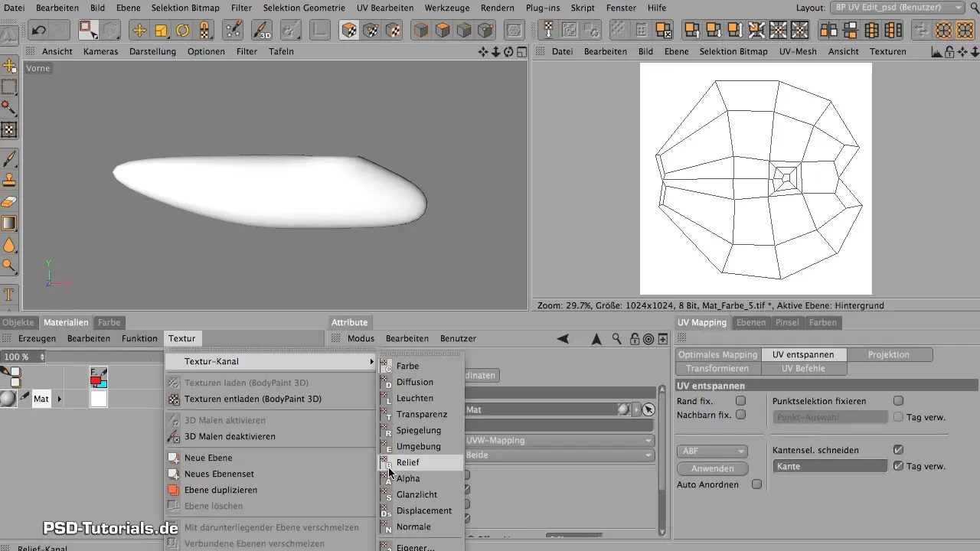Screen dimensions: 980x551
Task: Pick the orange drop blur tool
Action: 10,245
